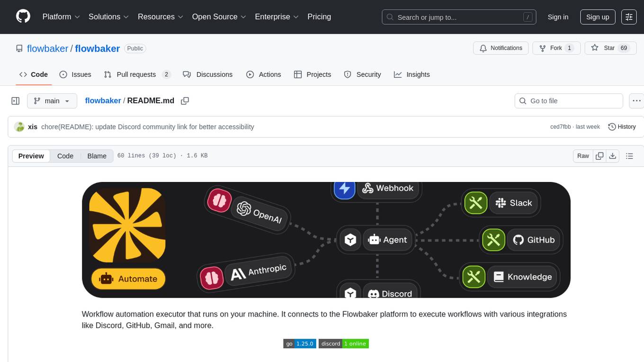This screenshot has height=362, width=644.
Task: Open the commit message link
Action: click(x=148, y=127)
